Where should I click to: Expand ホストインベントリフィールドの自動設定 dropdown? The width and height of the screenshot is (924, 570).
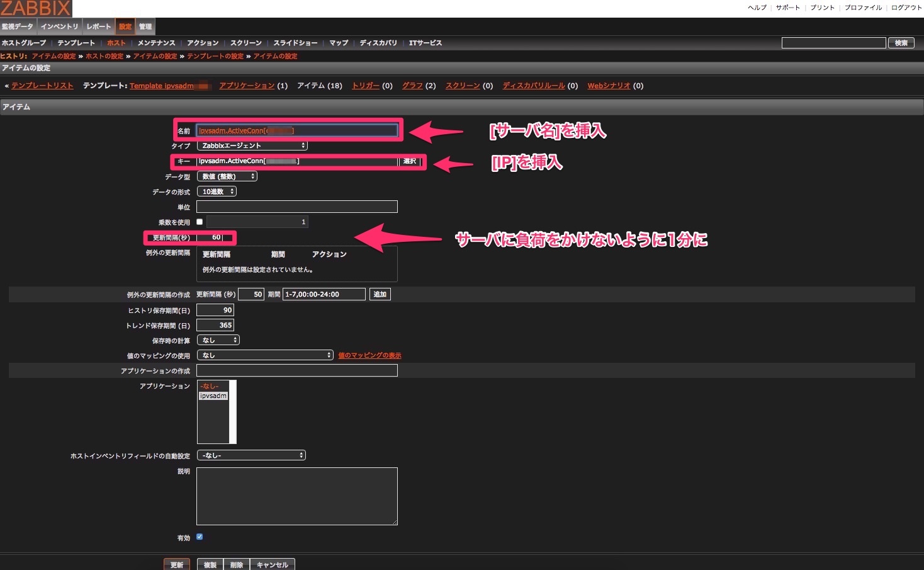251,455
